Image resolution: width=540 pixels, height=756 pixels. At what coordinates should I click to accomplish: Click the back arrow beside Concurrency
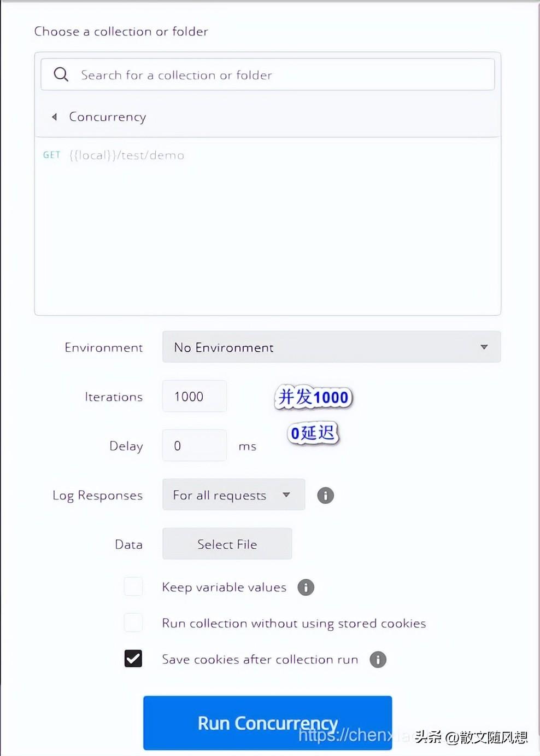point(54,117)
